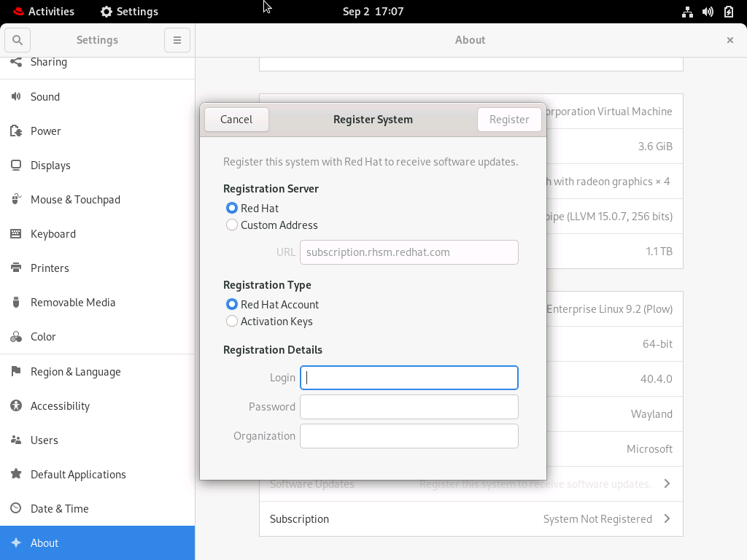Click the Sound speaker icon in sidebar
This screenshot has height=560, width=747.
point(16,97)
